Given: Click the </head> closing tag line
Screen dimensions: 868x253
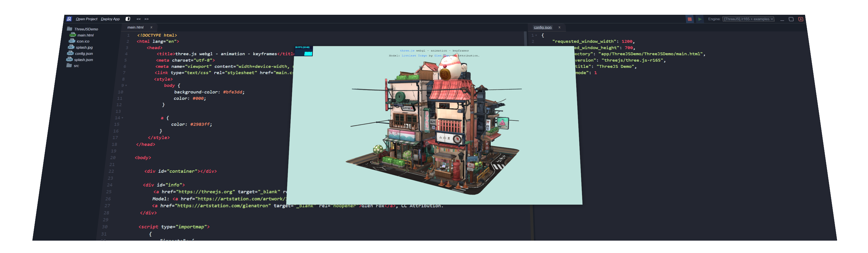Looking at the screenshot, I should (146, 144).
